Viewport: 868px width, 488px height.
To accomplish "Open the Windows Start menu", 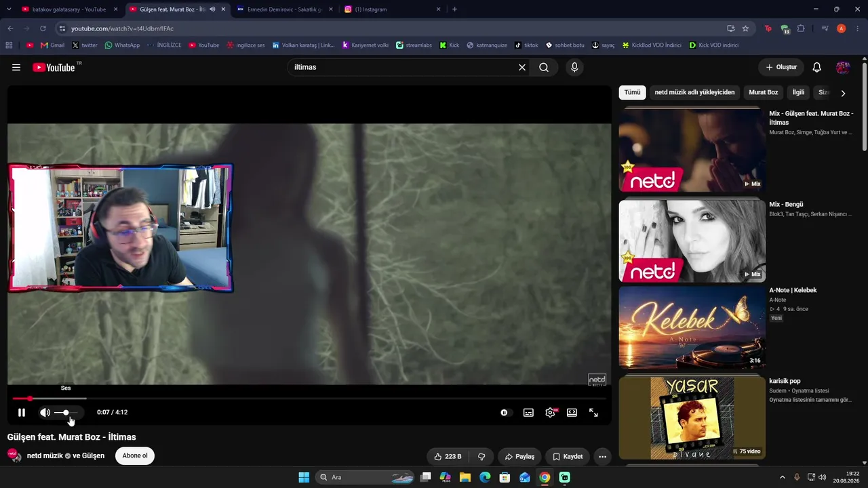I will [x=304, y=477].
